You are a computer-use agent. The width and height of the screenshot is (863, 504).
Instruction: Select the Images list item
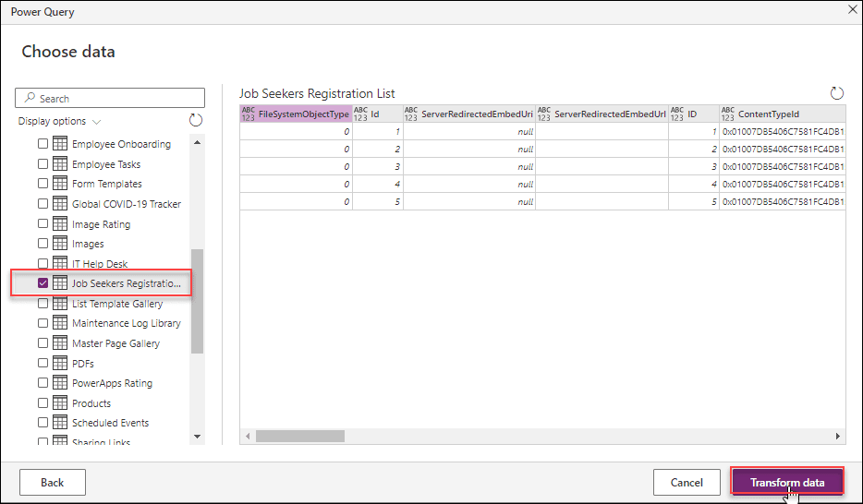[88, 244]
